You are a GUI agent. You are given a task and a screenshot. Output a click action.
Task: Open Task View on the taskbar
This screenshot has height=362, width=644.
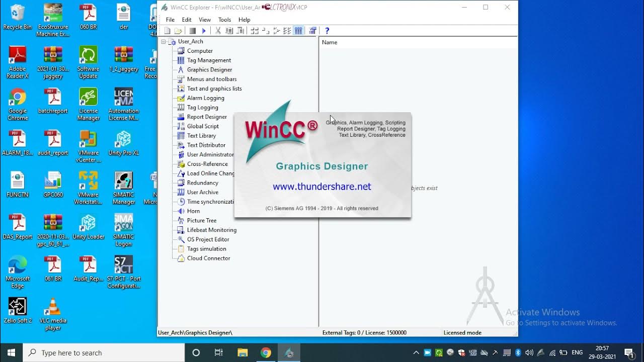[x=219, y=352]
